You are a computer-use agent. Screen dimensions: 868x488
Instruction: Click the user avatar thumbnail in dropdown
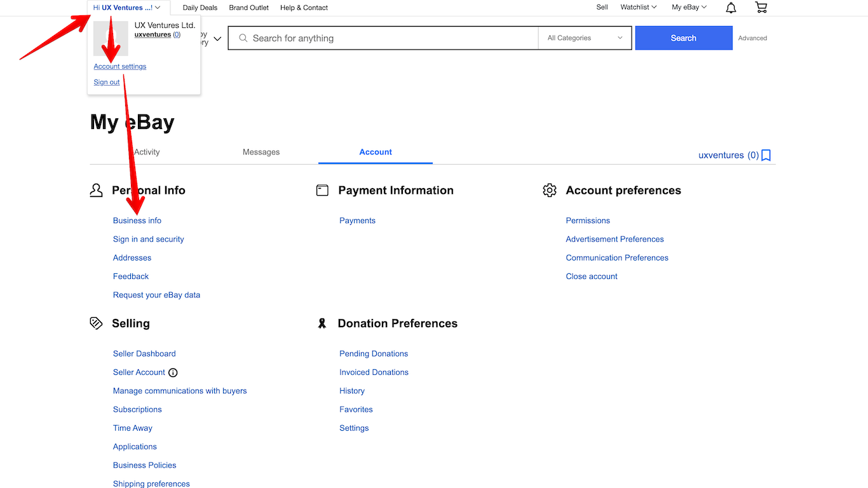point(111,38)
